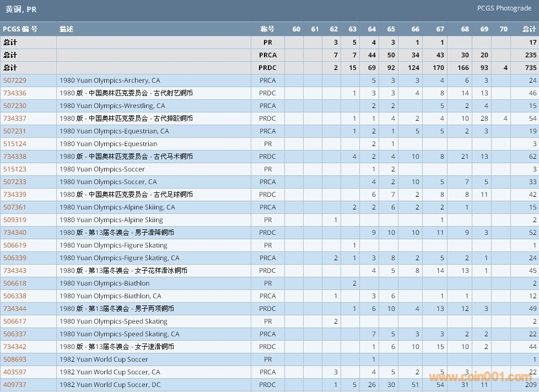Image resolution: width=539 pixels, height=392 pixels.
Task: Open coin entry 507361
Action: (x=15, y=207)
